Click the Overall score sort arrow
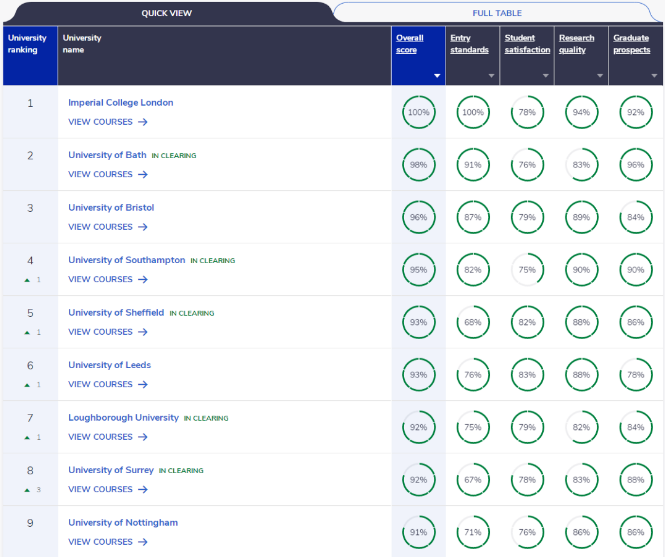 [437, 76]
